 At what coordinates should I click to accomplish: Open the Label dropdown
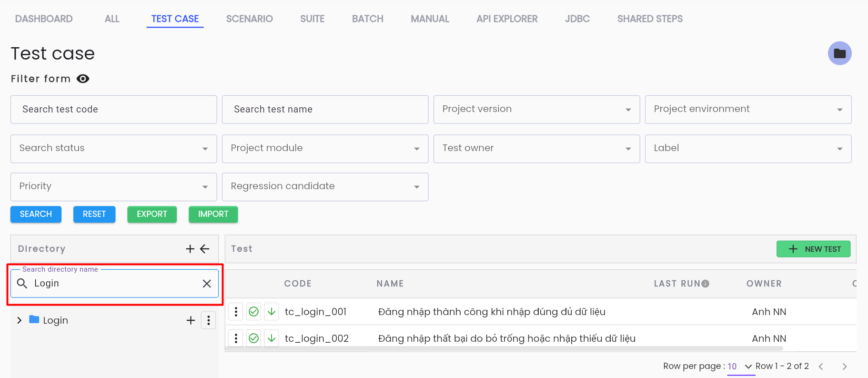pos(748,149)
